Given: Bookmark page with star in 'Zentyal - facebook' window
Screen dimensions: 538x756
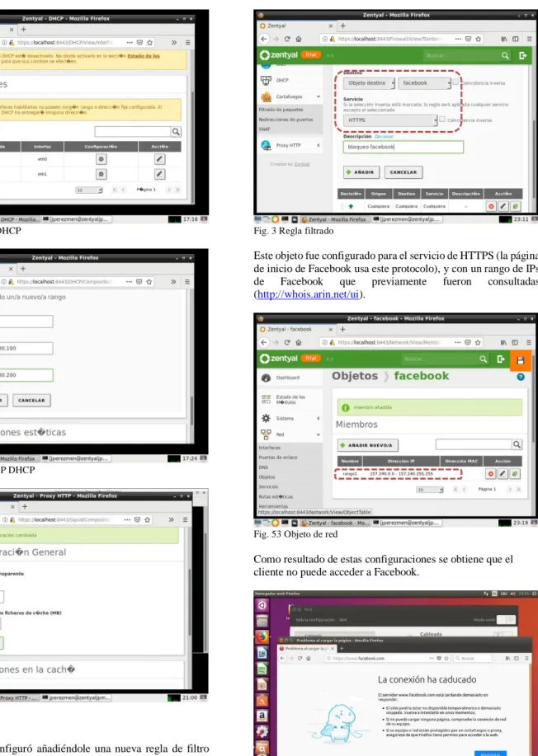Looking at the screenshot, I should (x=478, y=342).
